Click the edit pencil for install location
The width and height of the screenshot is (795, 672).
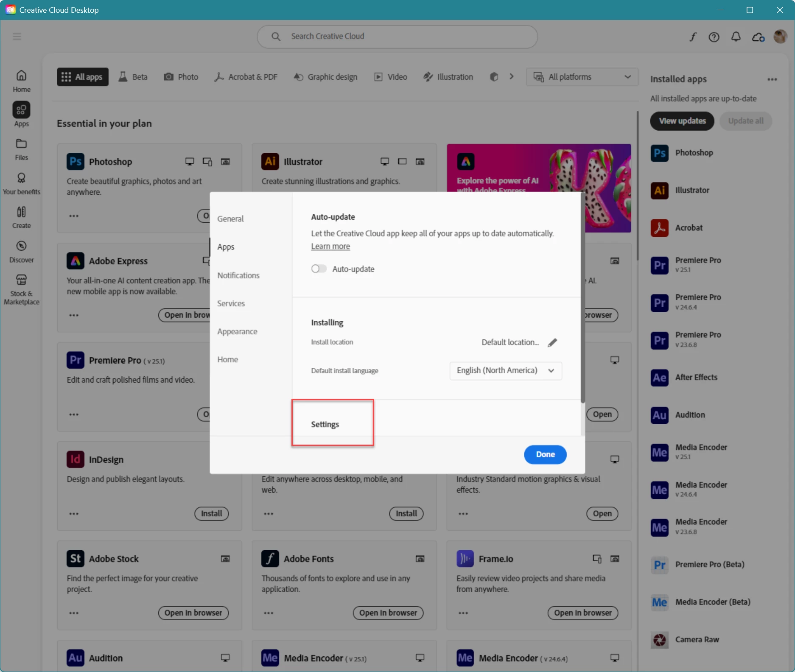coord(552,342)
